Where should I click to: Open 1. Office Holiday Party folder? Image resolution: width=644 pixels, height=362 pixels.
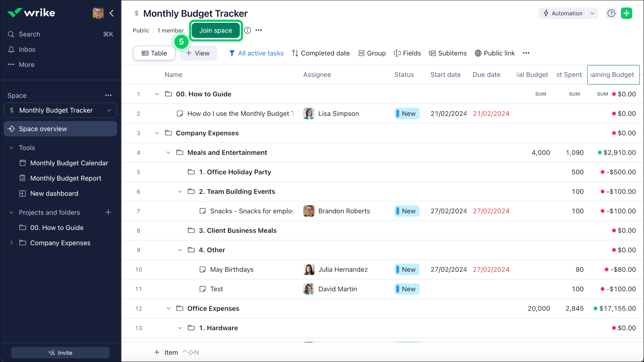point(235,172)
